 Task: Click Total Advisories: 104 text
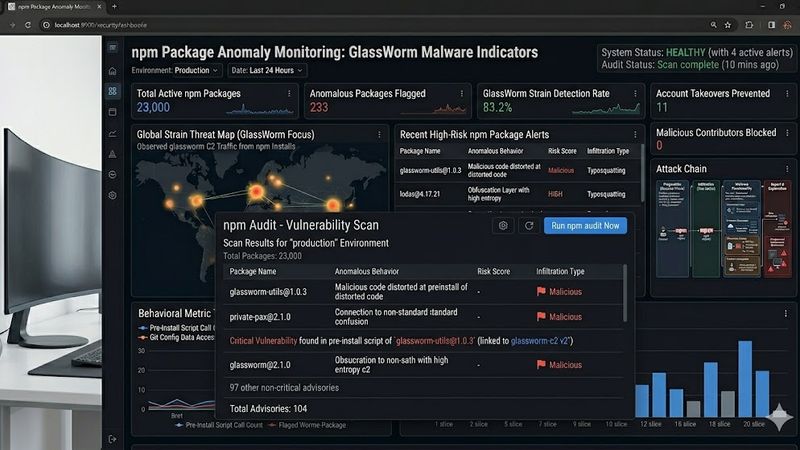(x=268, y=409)
